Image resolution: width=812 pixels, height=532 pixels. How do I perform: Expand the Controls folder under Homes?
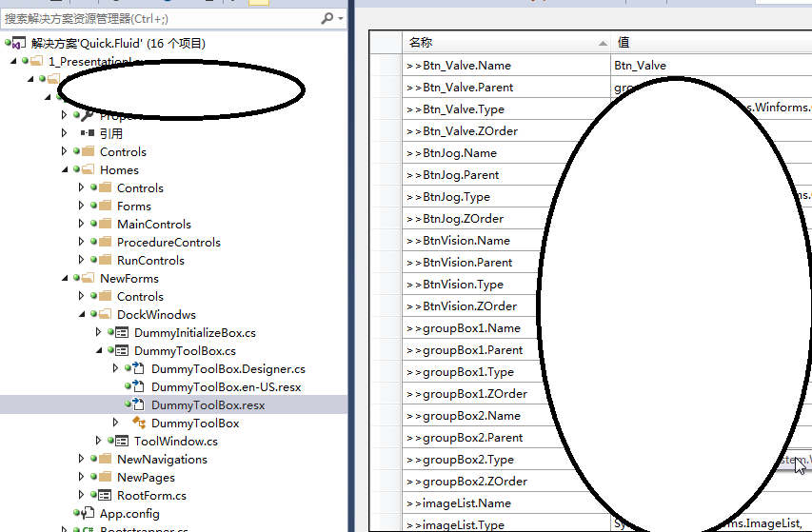[81, 187]
